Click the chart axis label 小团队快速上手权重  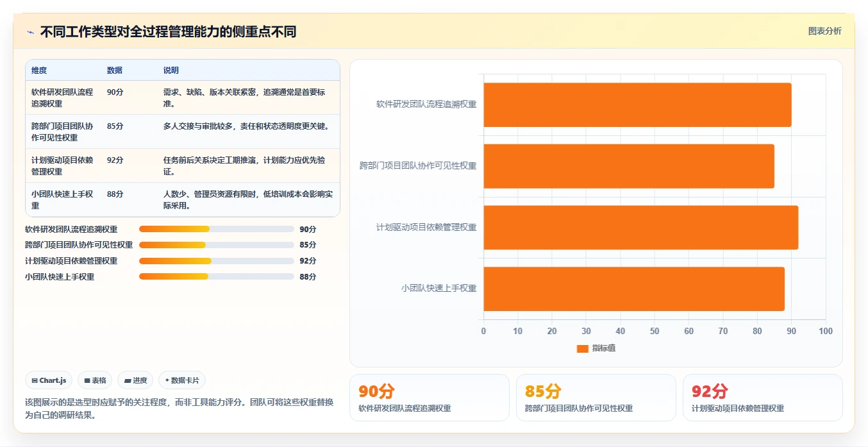coord(439,289)
